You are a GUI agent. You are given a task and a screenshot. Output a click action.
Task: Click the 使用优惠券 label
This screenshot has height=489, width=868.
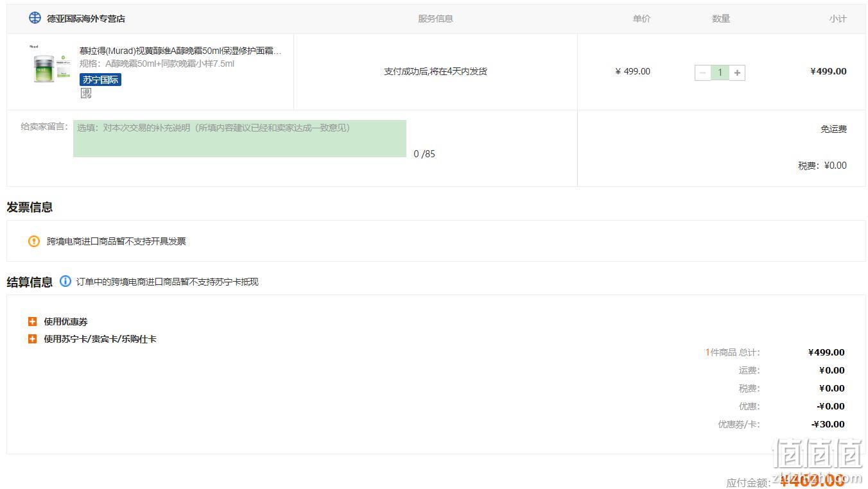(65, 322)
